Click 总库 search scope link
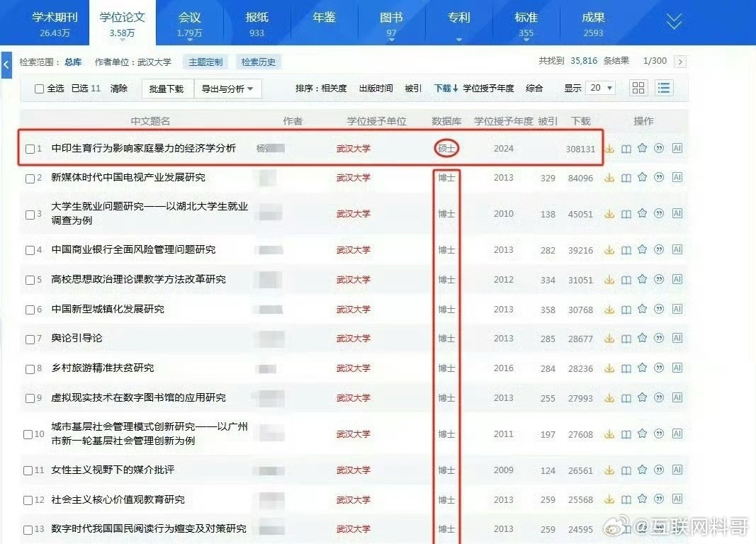756x544 pixels. [x=73, y=62]
